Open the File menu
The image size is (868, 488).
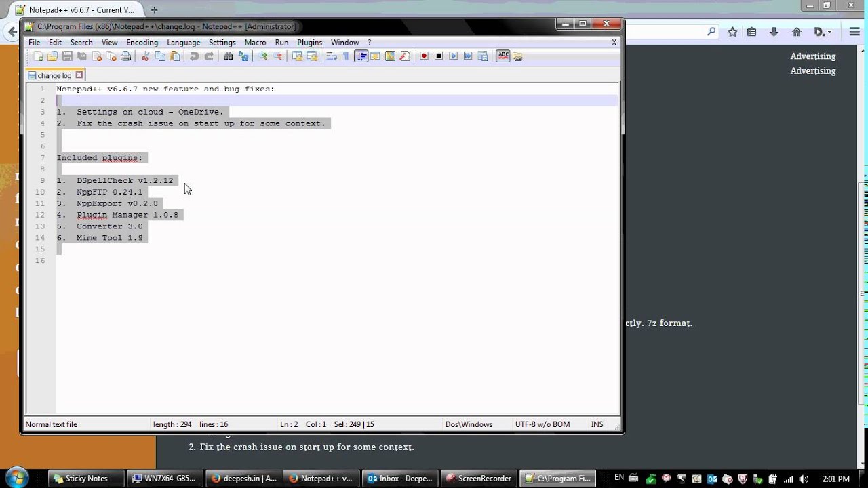coord(34,42)
